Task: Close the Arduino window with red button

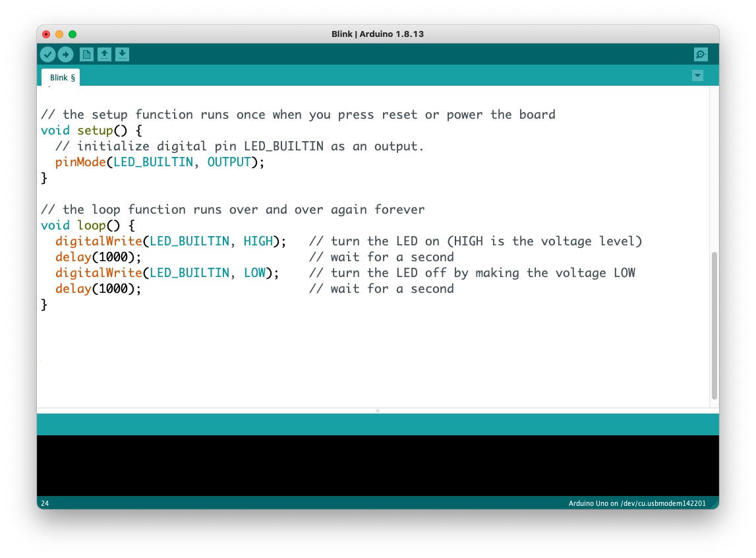Action: point(46,34)
